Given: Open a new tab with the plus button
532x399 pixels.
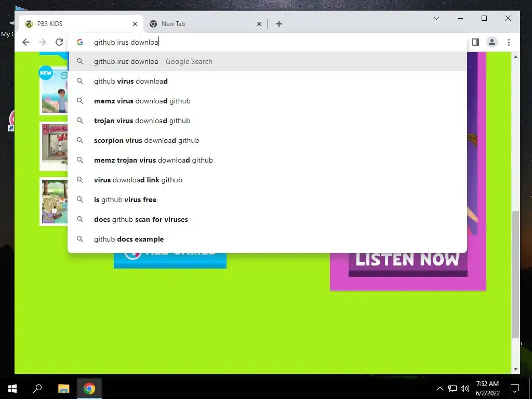Looking at the screenshot, I should pos(278,24).
